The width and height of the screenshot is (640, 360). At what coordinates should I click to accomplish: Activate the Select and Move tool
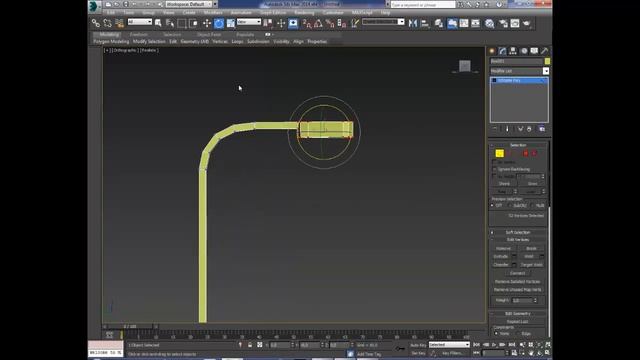coord(207,23)
